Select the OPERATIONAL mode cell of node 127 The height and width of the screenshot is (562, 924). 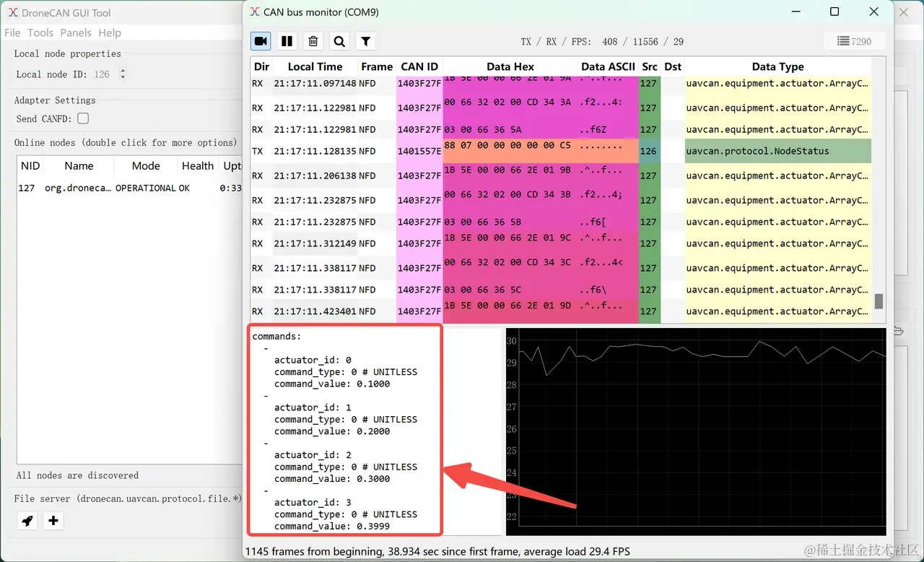tap(146, 188)
